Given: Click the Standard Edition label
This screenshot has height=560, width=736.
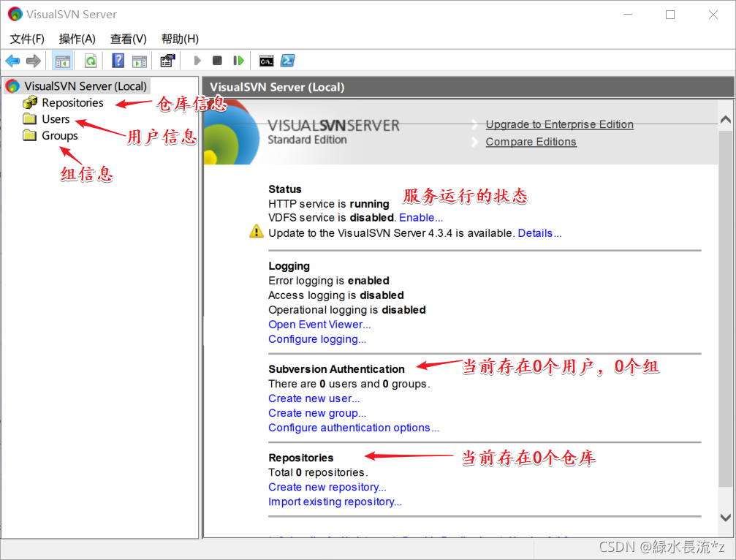Looking at the screenshot, I should pos(307,140).
